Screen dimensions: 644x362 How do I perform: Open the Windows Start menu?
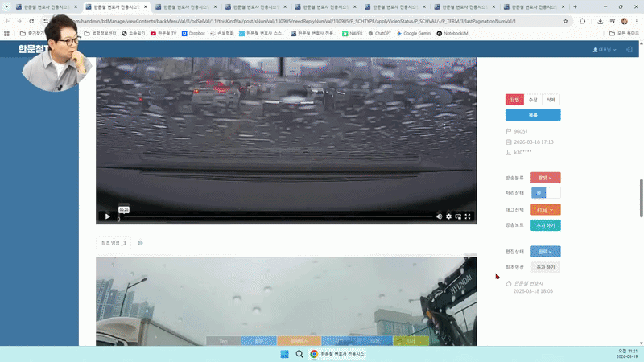point(285,354)
